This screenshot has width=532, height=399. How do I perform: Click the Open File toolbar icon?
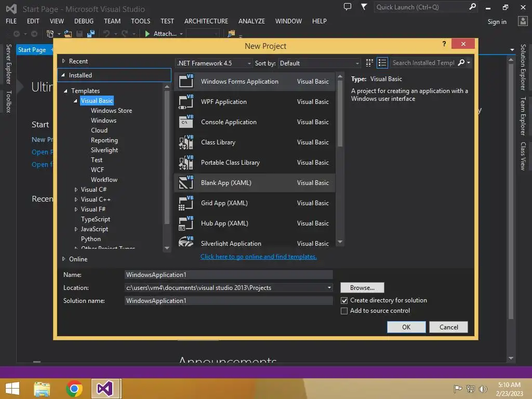(x=68, y=34)
